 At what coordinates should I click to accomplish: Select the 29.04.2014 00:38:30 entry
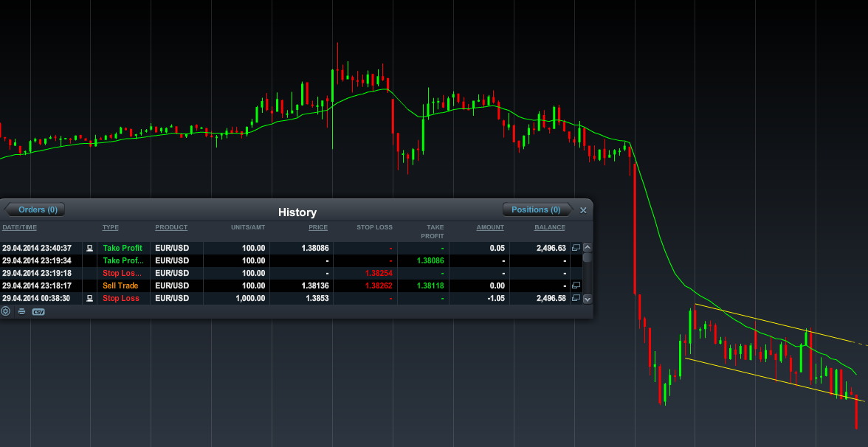click(x=291, y=298)
